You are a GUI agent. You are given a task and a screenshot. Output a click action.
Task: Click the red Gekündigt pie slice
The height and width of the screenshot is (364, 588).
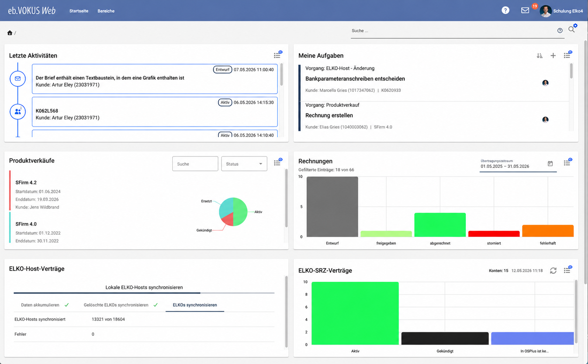228,220
